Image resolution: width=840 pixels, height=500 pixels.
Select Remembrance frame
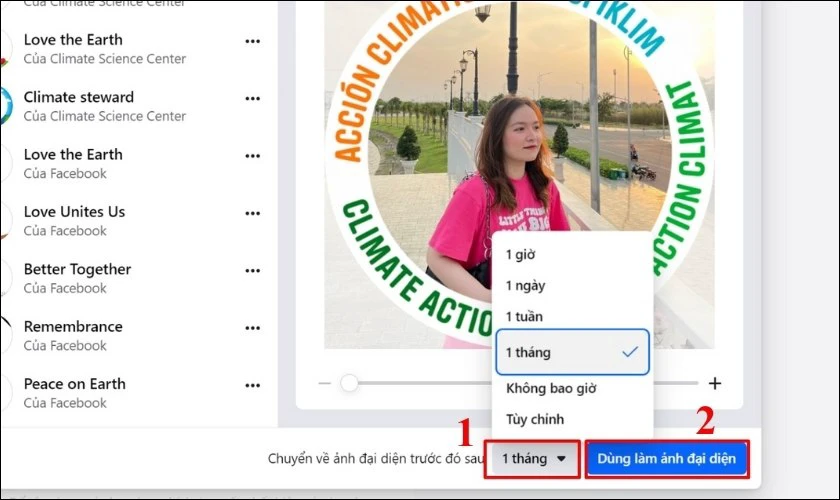pyautogui.click(x=134, y=335)
